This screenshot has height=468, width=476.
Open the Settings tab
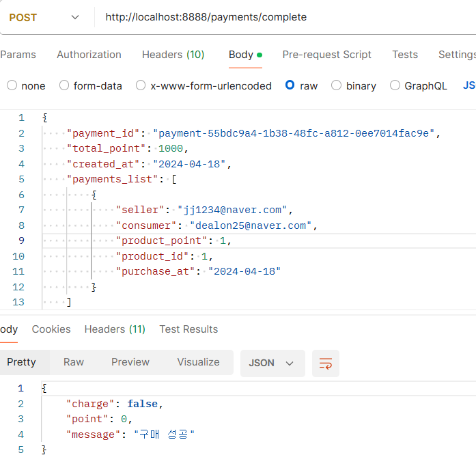pos(457,55)
